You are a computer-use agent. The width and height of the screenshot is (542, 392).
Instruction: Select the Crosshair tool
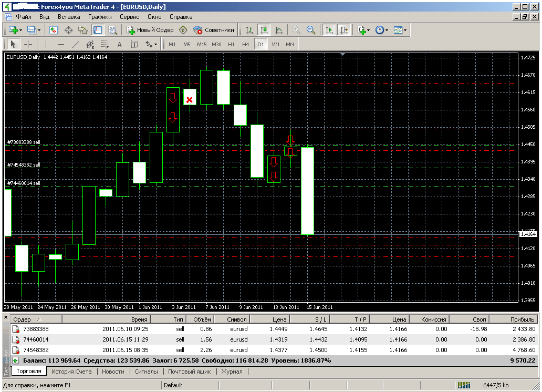[x=28, y=44]
